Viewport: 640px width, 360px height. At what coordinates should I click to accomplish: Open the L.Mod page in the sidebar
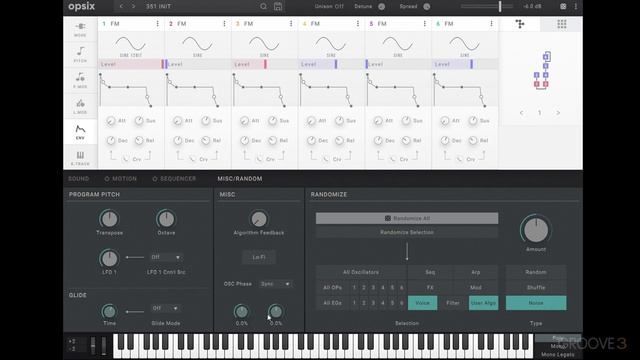coord(80,106)
